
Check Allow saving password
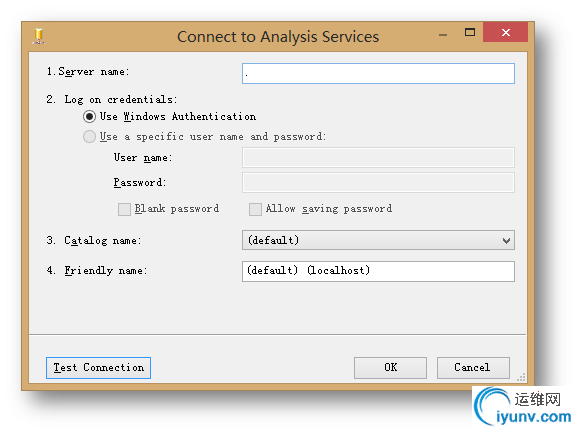tap(255, 209)
